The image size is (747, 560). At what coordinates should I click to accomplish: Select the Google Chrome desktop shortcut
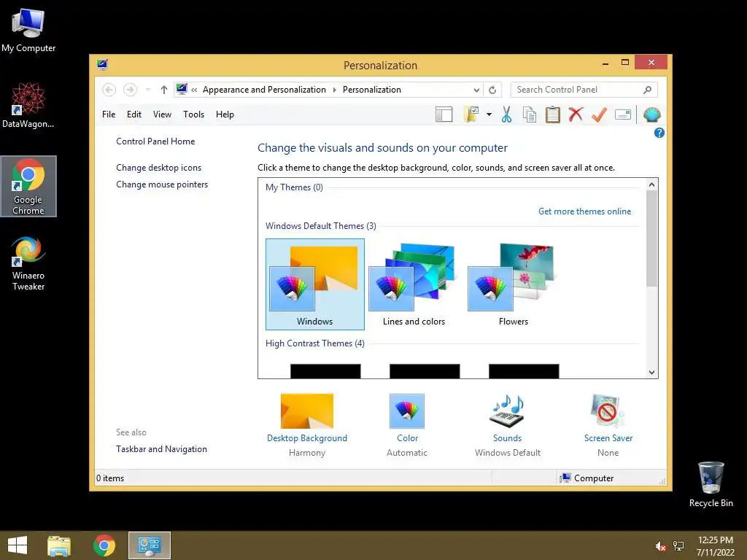pyautogui.click(x=28, y=186)
